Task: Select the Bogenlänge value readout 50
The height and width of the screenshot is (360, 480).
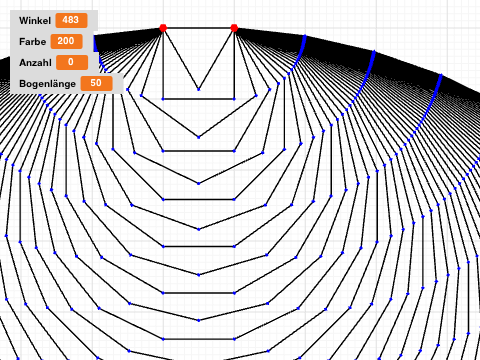Action: tap(96, 83)
